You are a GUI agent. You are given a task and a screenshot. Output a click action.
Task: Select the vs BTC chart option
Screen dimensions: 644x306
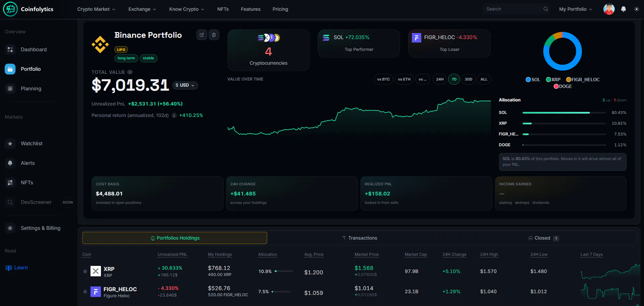(x=383, y=79)
